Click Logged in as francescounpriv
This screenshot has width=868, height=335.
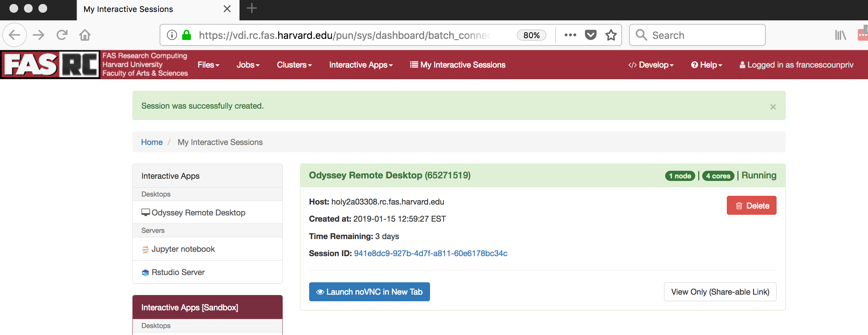[797, 65]
